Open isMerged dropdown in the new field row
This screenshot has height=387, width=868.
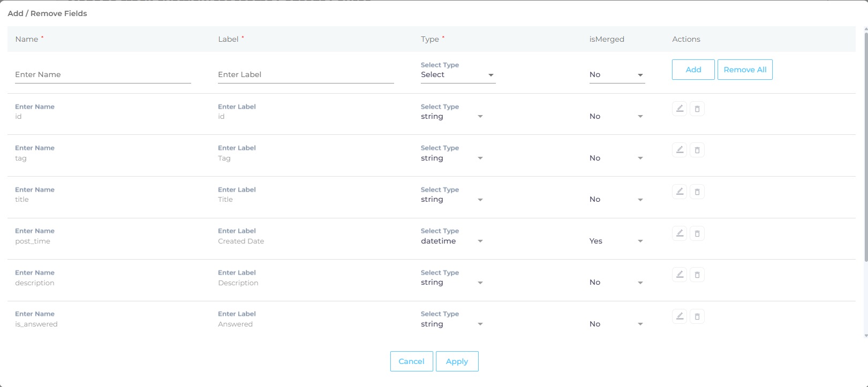click(616, 75)
